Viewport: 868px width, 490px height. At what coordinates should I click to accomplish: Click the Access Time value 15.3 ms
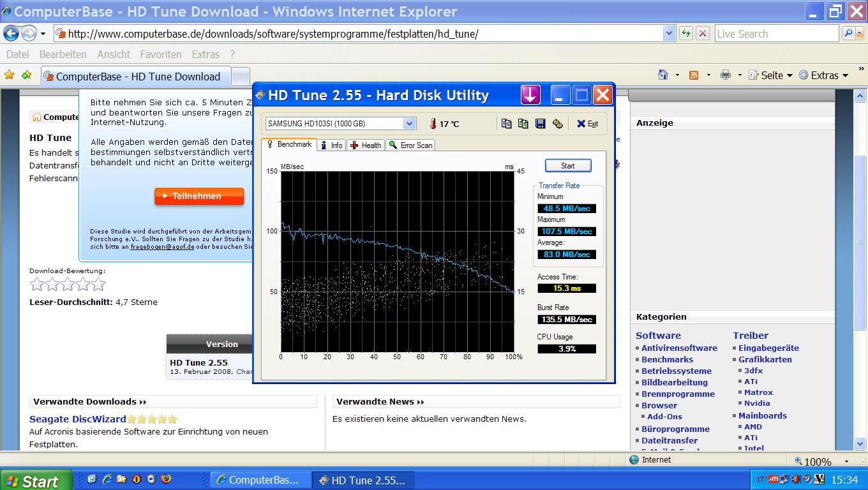(x=567, y=288)
